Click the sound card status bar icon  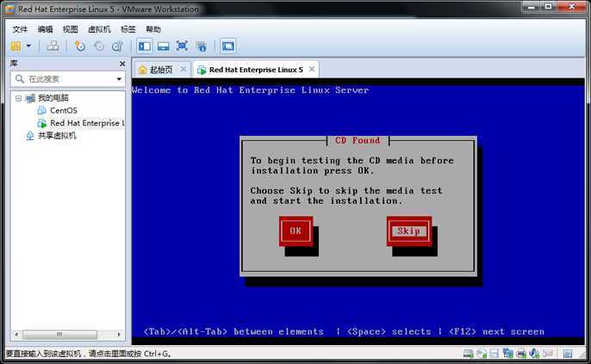point(534,354)
